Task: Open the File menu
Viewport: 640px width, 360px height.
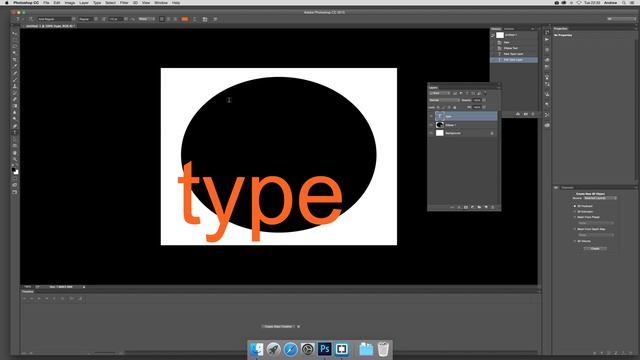Action: 46,2
